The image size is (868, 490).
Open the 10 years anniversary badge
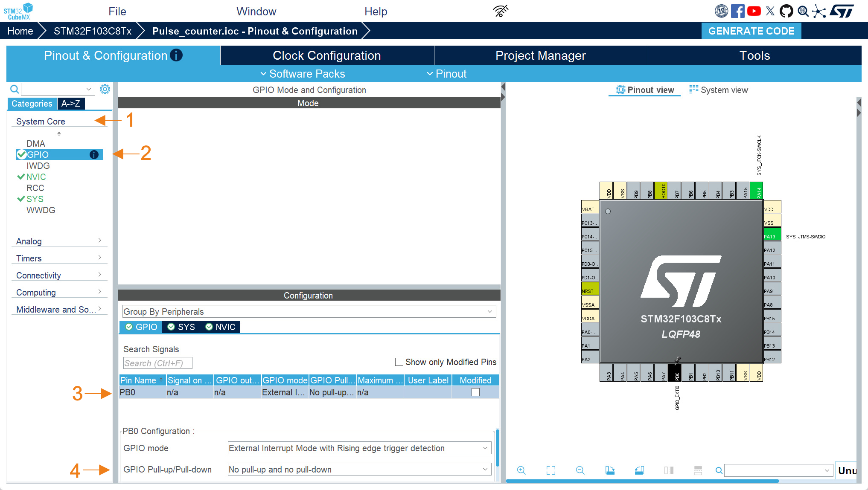coord(721,11)
